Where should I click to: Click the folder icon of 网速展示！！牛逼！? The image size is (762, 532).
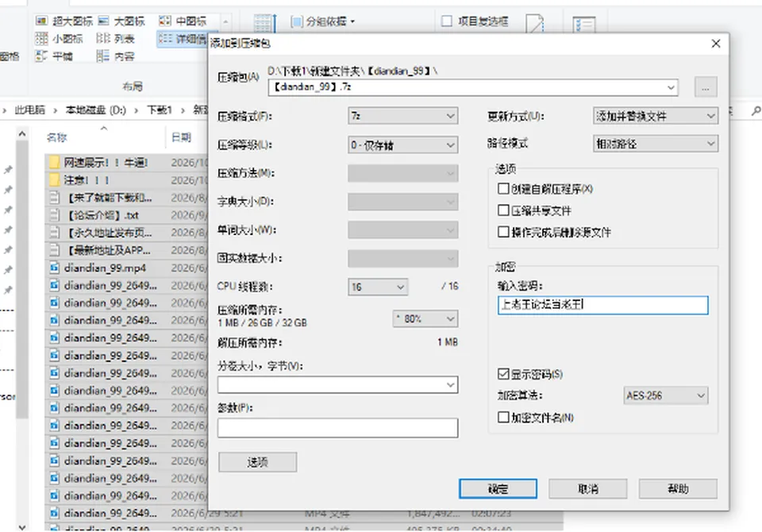(55, 162)
